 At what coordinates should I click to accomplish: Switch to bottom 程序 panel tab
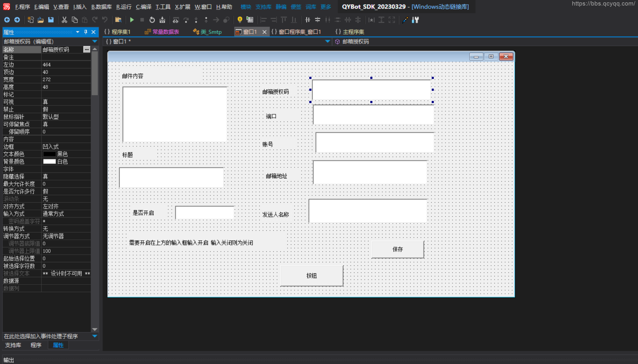(36, 345)
